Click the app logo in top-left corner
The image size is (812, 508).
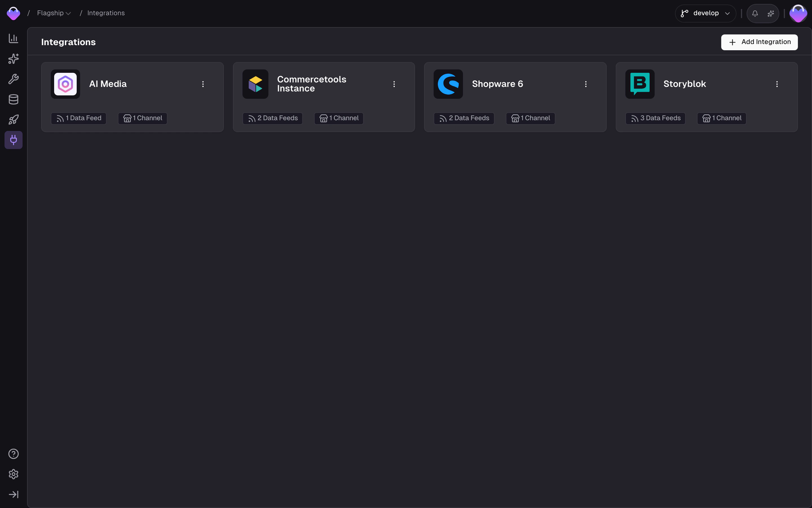[14, 14]
